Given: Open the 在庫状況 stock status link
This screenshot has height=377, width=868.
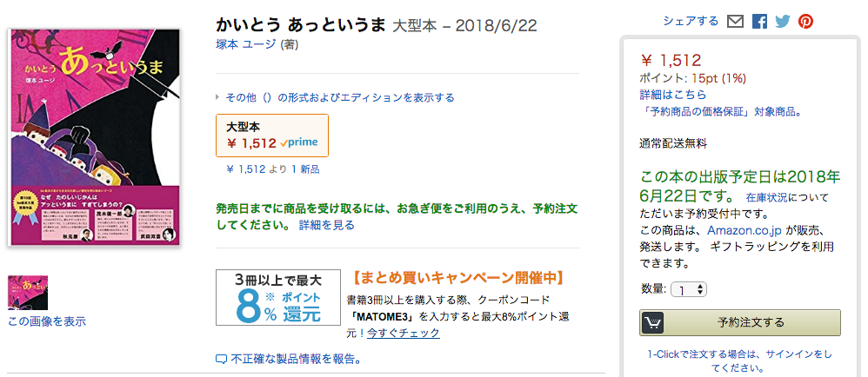Looking at the screenshot, I should point(766,198).
